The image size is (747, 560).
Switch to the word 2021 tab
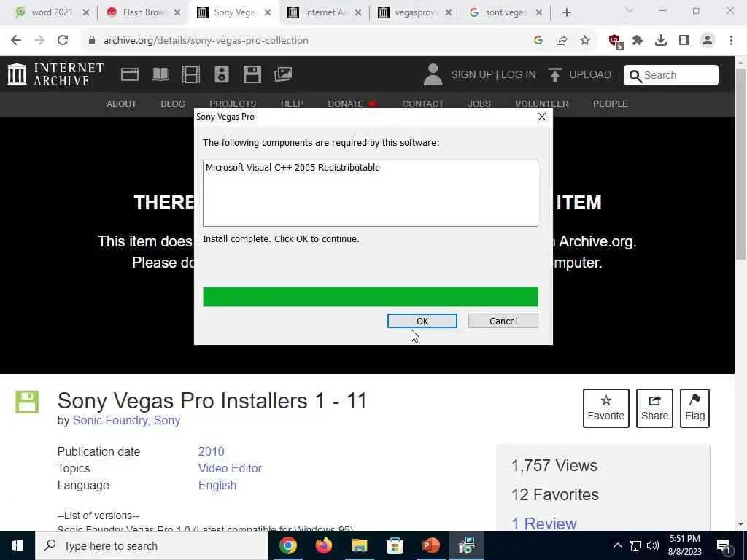point(50,12)
